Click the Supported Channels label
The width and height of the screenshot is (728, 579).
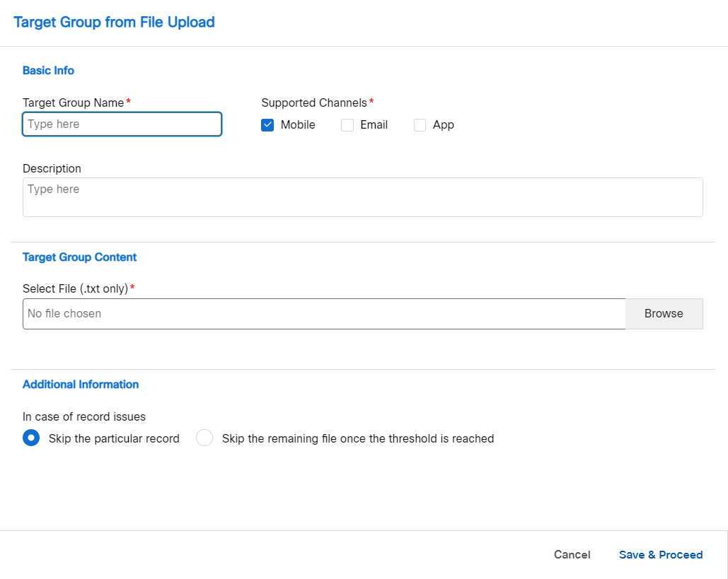pos(314,103)
